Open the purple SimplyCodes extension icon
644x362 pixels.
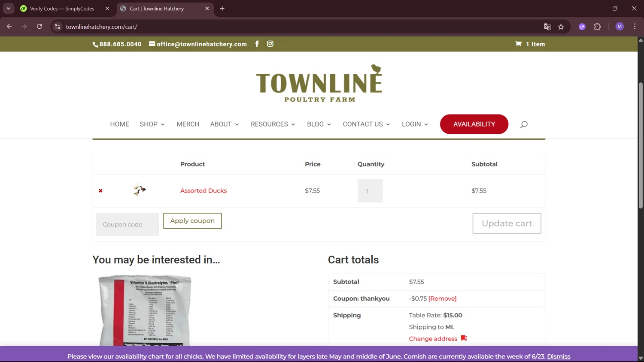[x=582, y=27]
